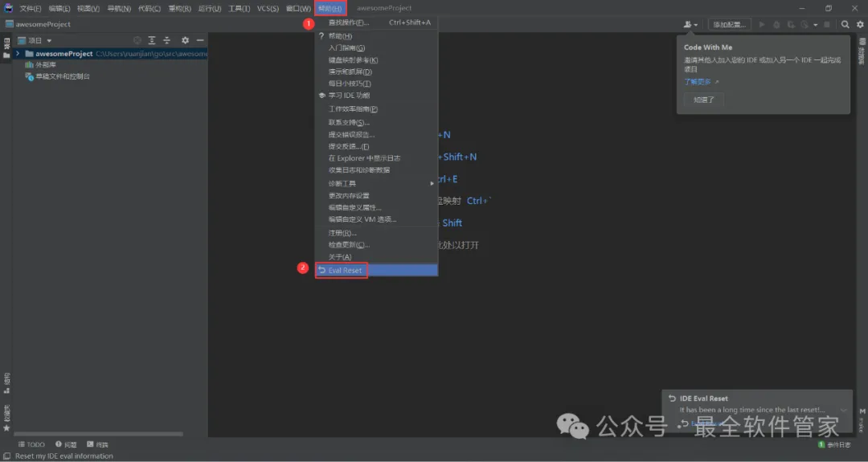Click the IDE Eval Reset notification title
Viewport: 868px width, 462px height.
click(703, 399)
